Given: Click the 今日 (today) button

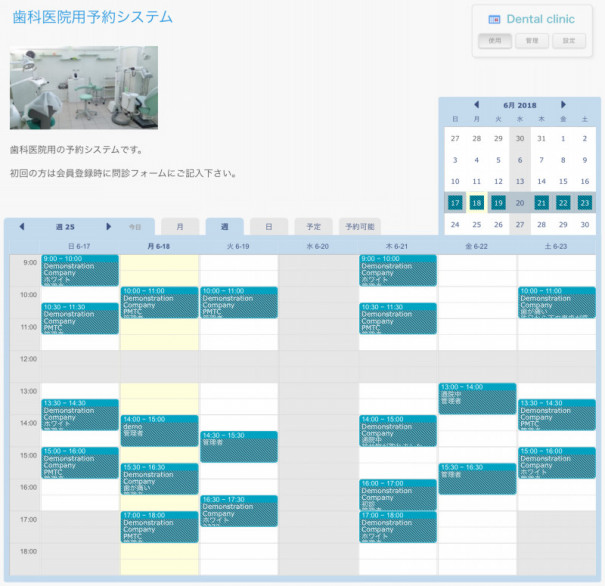Looking at the screenshot, I should (x=135, y=227).
